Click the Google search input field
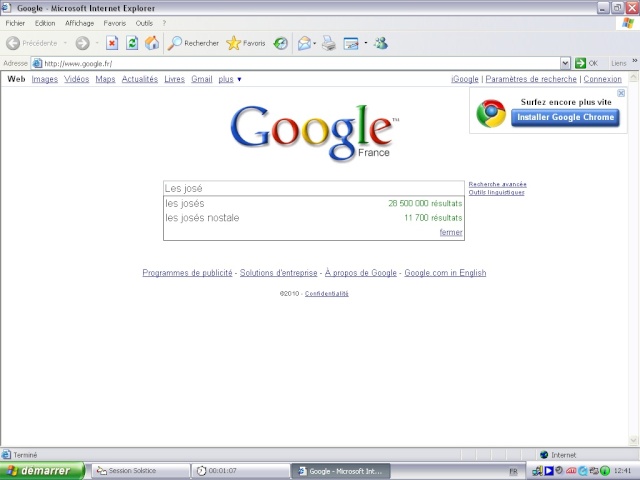The width and height of the screenshot is (640, 480). [x=313, y=188]
